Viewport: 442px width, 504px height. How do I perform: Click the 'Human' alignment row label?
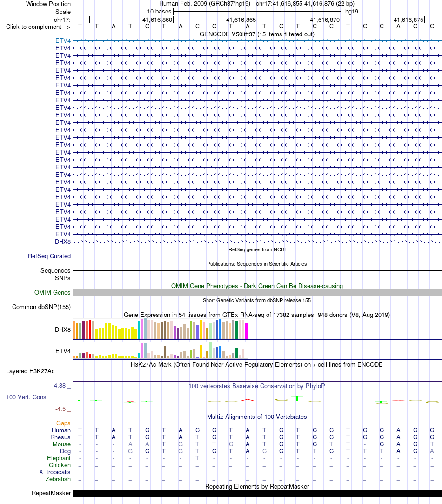pos(61,430)
